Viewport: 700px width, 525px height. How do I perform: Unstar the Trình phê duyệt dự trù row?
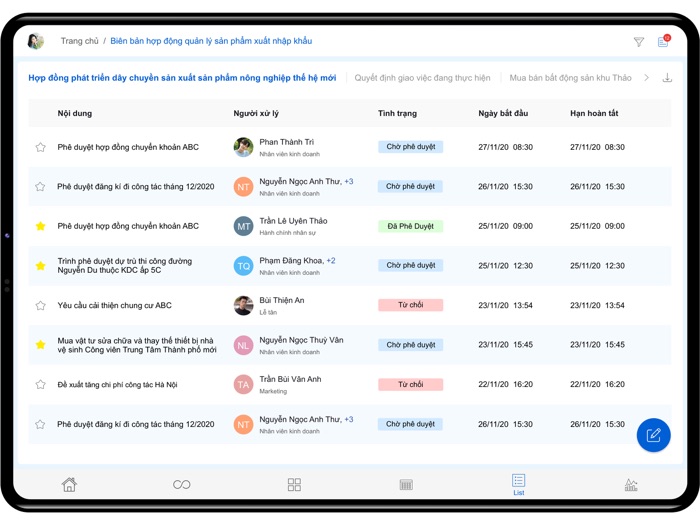coord(41,266)
